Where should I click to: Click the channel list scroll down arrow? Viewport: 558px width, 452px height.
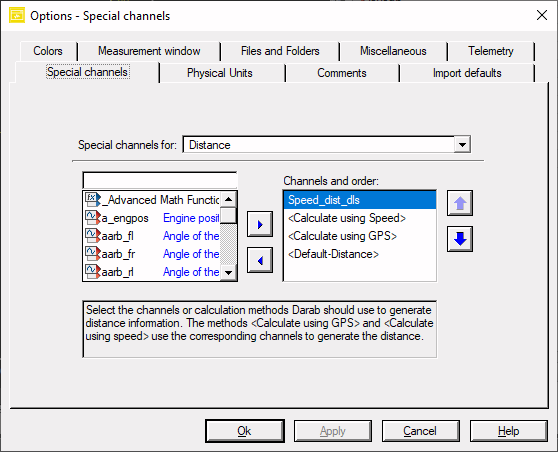click(x=228, y=273)
